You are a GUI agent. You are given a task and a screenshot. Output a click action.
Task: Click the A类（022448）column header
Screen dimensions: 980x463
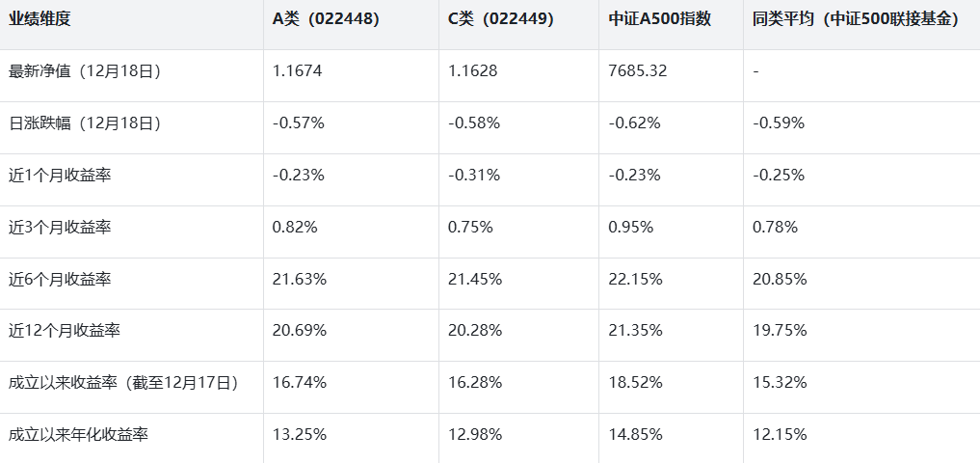pos(326,18)
